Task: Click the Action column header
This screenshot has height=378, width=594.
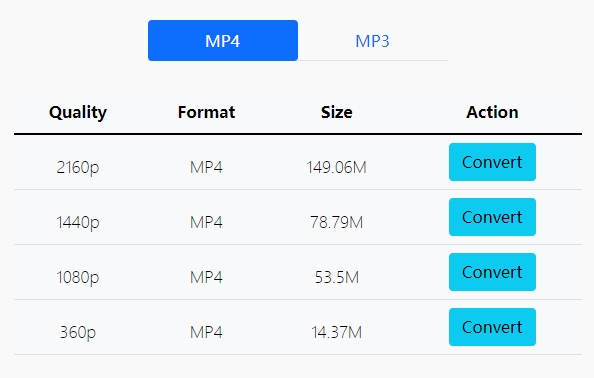Action: click(x=492, y=112)
